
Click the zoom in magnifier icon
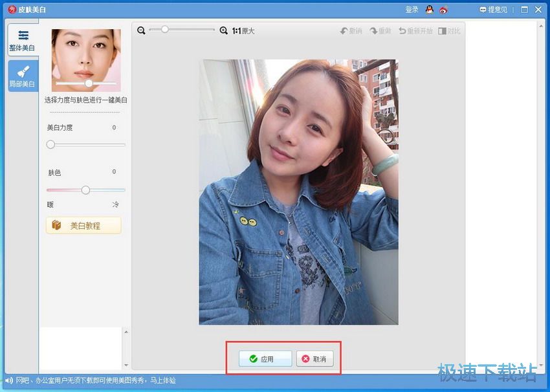click(223, 30)
